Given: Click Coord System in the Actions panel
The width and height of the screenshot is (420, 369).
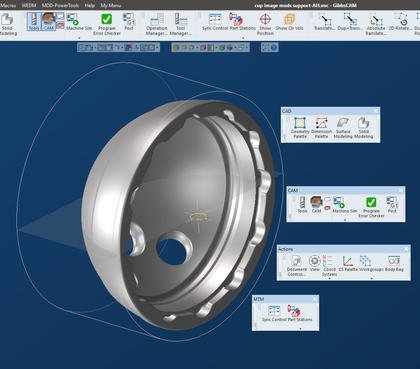Looking at the screenshot, I should click(329, 266).
